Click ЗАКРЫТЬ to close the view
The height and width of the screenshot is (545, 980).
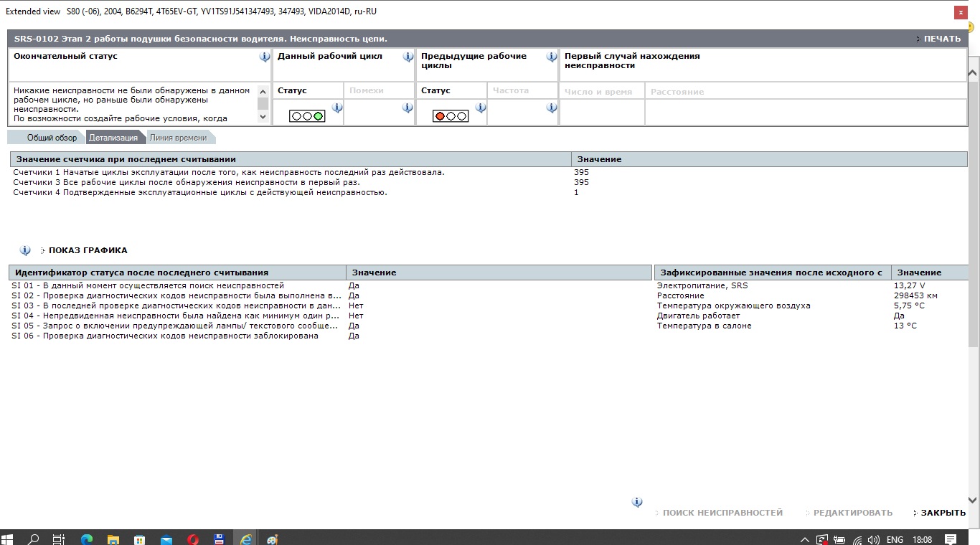[943, 513]
